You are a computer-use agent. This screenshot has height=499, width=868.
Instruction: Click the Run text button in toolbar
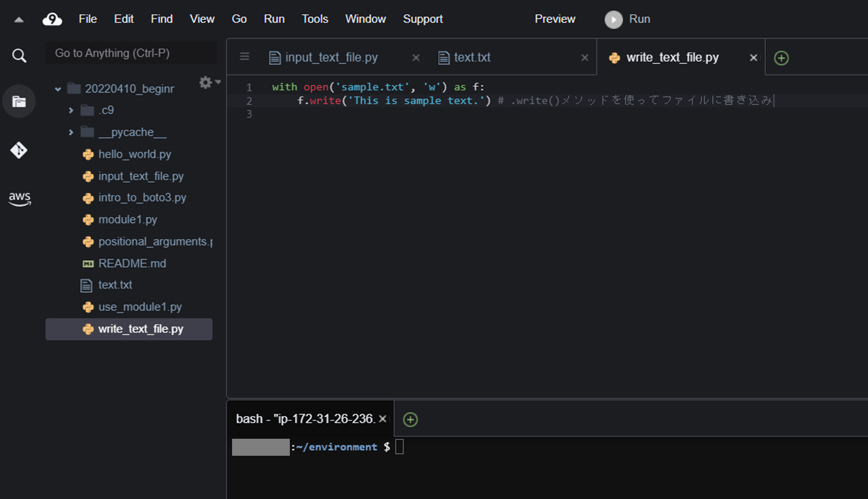coord(640,19)
